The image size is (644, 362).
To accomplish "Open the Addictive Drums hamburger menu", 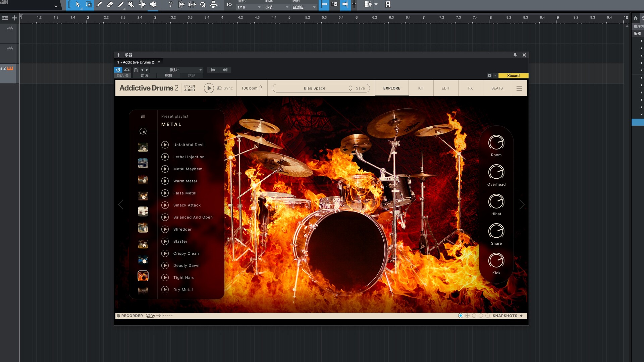I will coord(519,88).
